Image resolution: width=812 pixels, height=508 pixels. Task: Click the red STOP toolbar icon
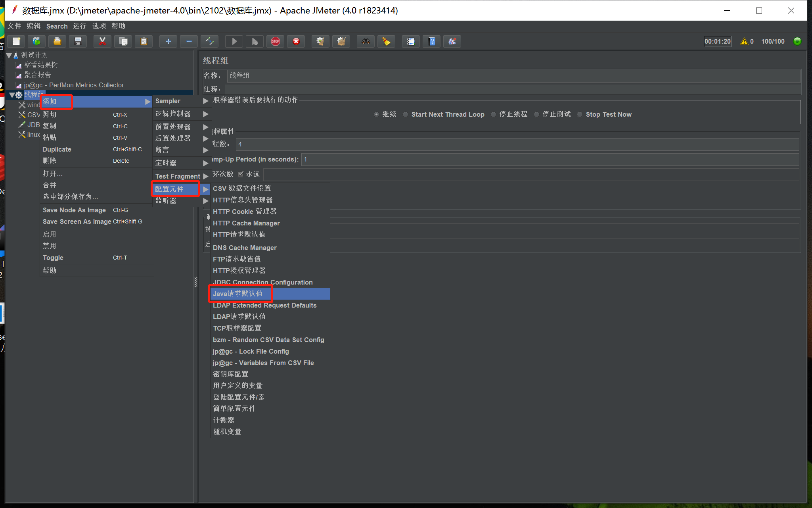276,41
